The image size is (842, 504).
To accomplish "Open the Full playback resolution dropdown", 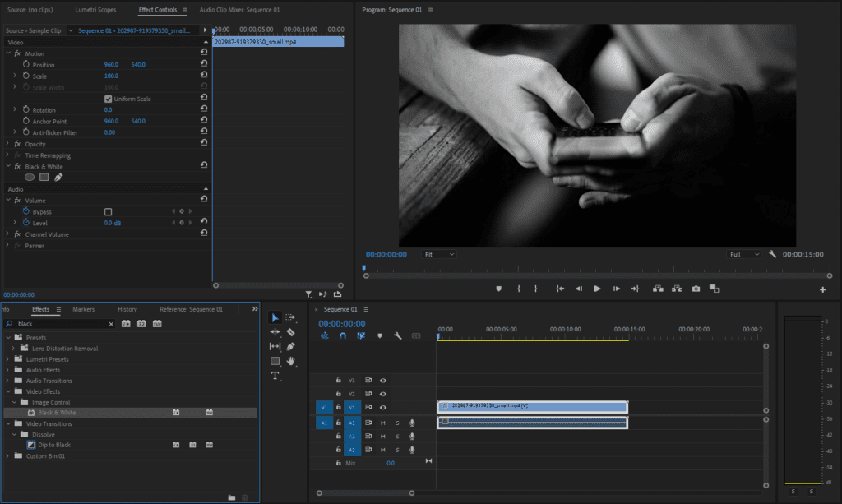I will tap(743, 254).
